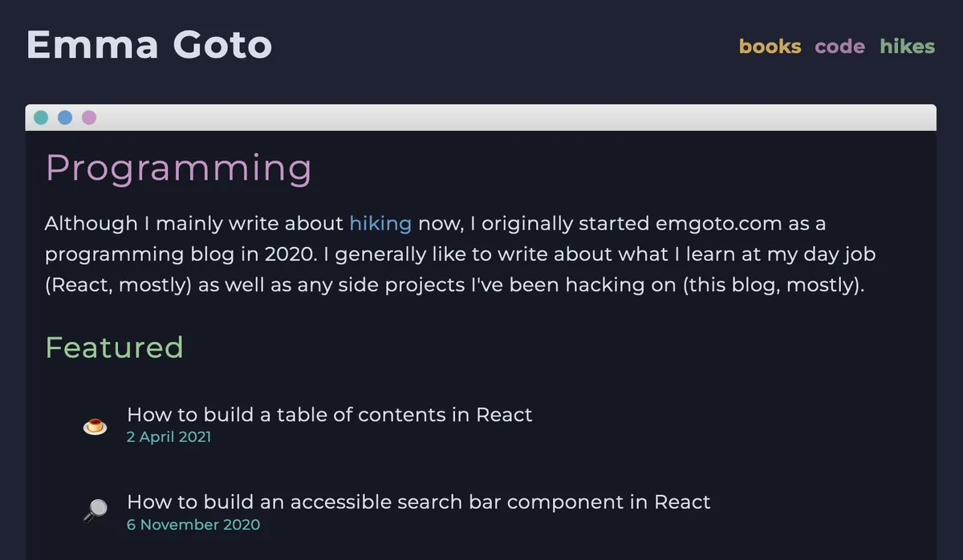The height and width of the screenshot is (560, 963).
Task: Follow the hiking link in the intro
Action: coord(380,223)
